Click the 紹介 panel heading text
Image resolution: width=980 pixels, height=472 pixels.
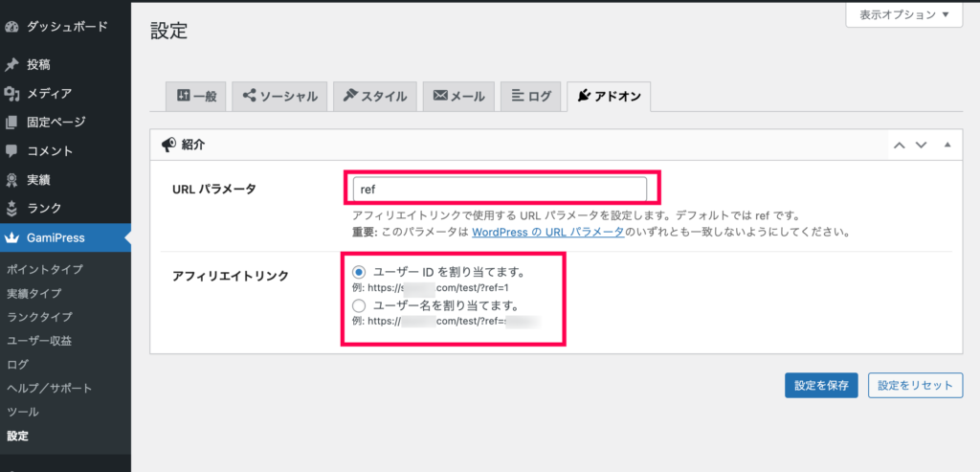[193, 145]
